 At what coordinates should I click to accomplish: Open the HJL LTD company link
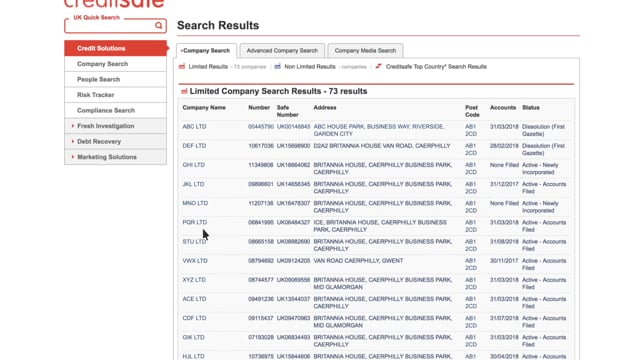point(193,356)
